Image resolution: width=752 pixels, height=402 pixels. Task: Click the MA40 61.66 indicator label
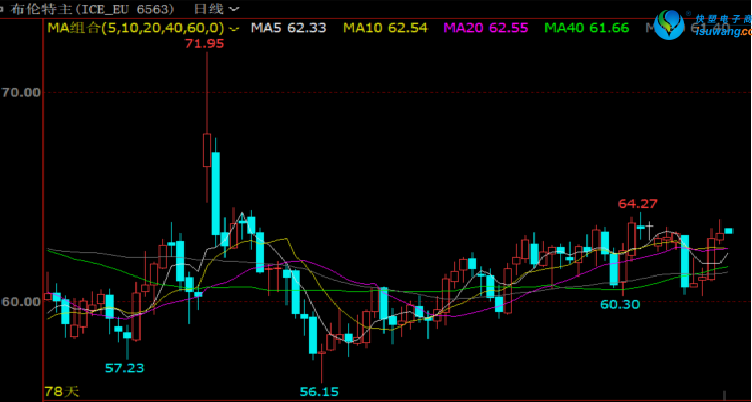pyautogui.click(x=587, y=28)
